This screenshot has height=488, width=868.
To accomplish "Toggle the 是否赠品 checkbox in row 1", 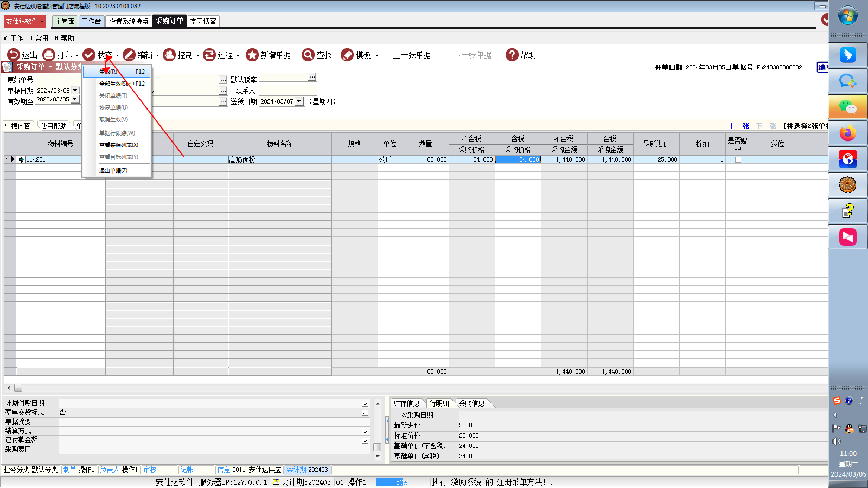I will coord(738,159).
